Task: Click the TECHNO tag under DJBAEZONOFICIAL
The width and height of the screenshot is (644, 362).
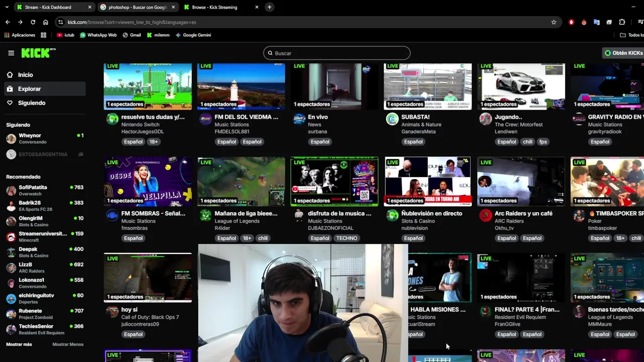Action: pyautogui.click(x=347, y=238)
